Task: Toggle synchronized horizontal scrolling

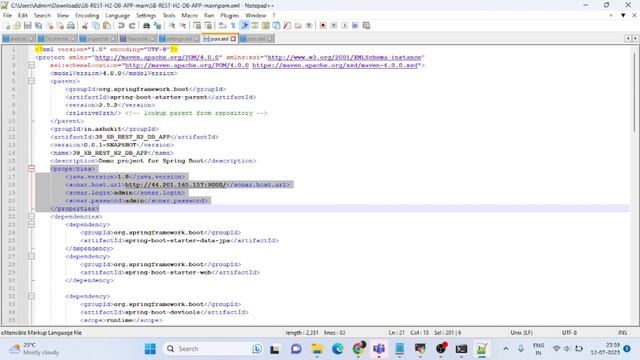Action: (x=208, y=26)
